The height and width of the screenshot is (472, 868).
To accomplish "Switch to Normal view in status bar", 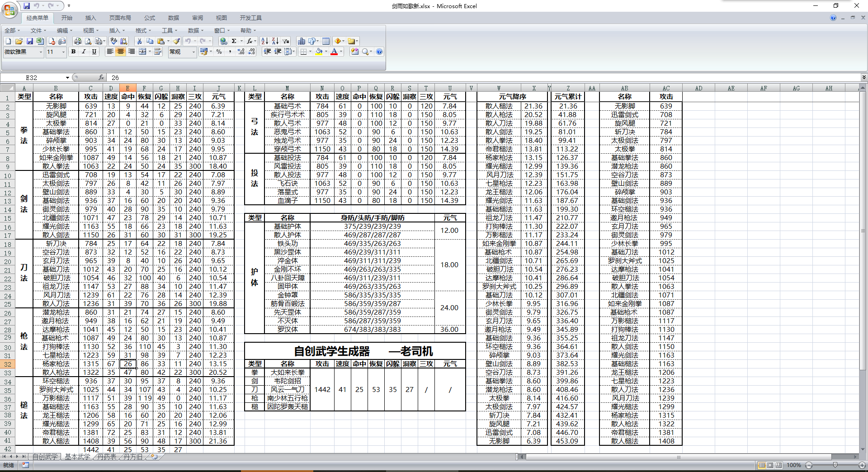I will [762, 465].
